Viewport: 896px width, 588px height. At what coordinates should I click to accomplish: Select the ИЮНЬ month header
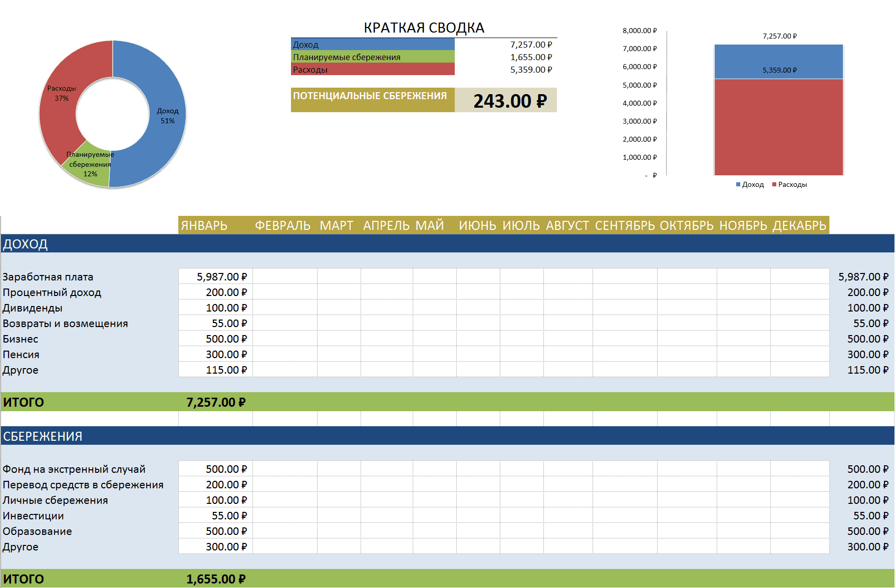[477, 225]
